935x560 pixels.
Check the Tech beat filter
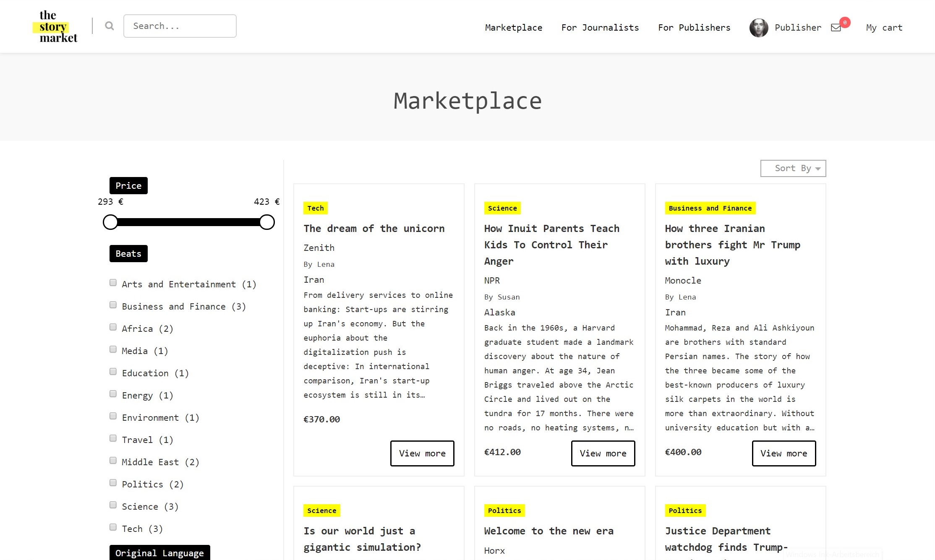pos(113,527)
